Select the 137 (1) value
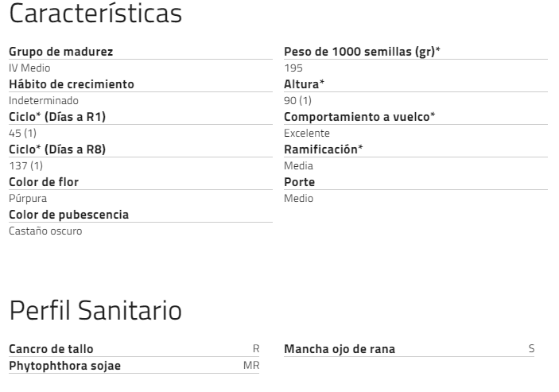The image size is (559, 392). click(25, 165)
